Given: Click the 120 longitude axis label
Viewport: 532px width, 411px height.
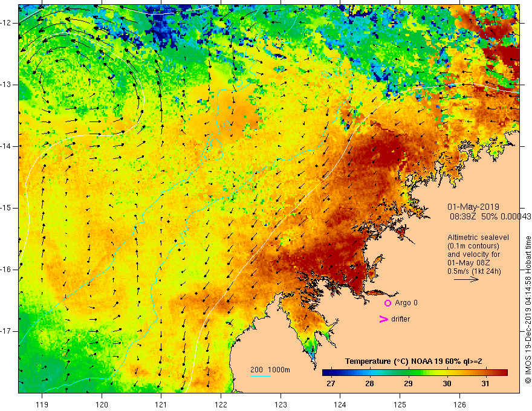Looking at the screenshot, I should point(102,404).
